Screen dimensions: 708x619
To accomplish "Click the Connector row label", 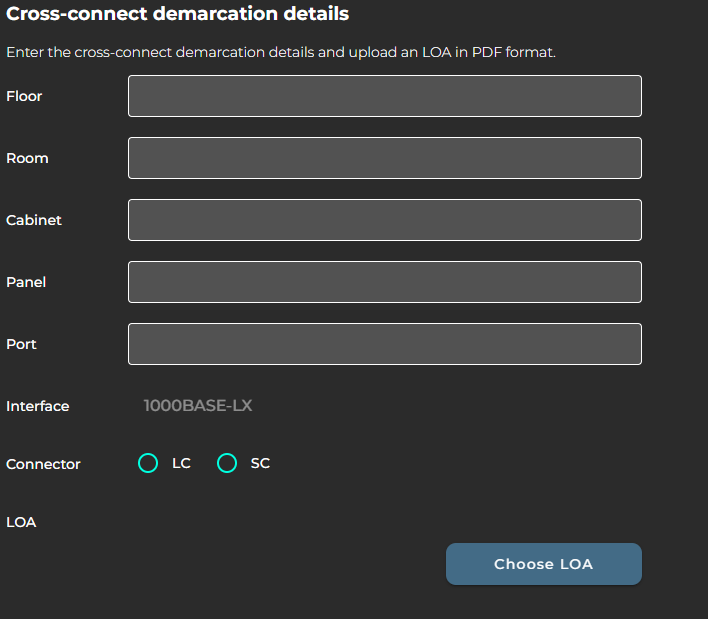I will pyautogui.click(x=43, y=464).
